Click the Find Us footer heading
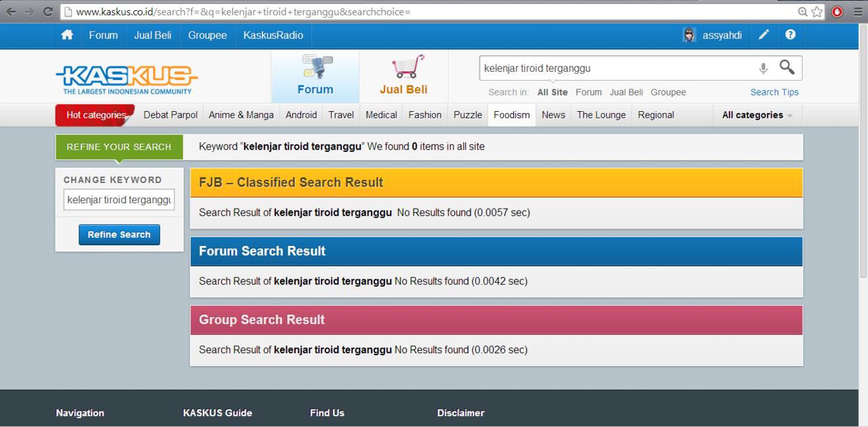868x427 pixels. [328, 413]
